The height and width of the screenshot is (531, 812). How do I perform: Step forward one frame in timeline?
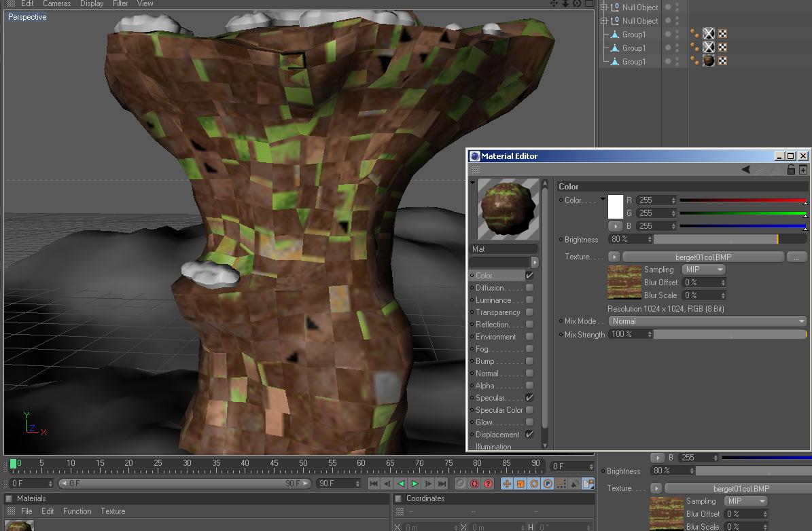428,483
